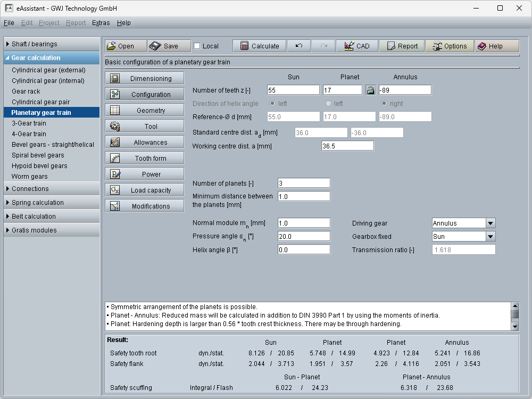Click the Save toolbar button

(164, 46)
